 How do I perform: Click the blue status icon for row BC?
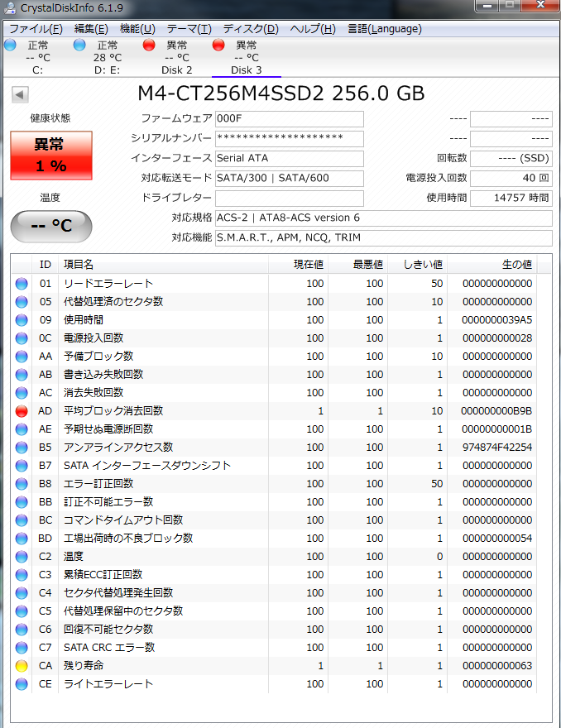pyautogui.click(x=22, y=520)
